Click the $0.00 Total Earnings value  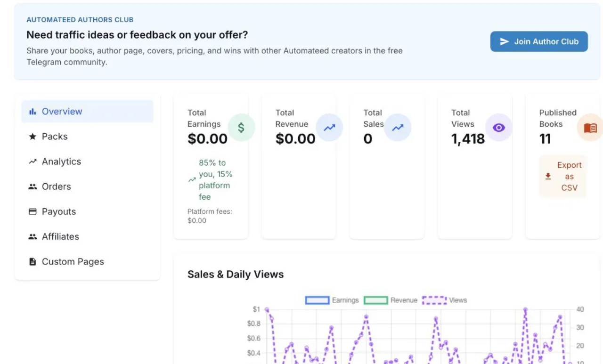pyautogui.click(x=207, y=139)
